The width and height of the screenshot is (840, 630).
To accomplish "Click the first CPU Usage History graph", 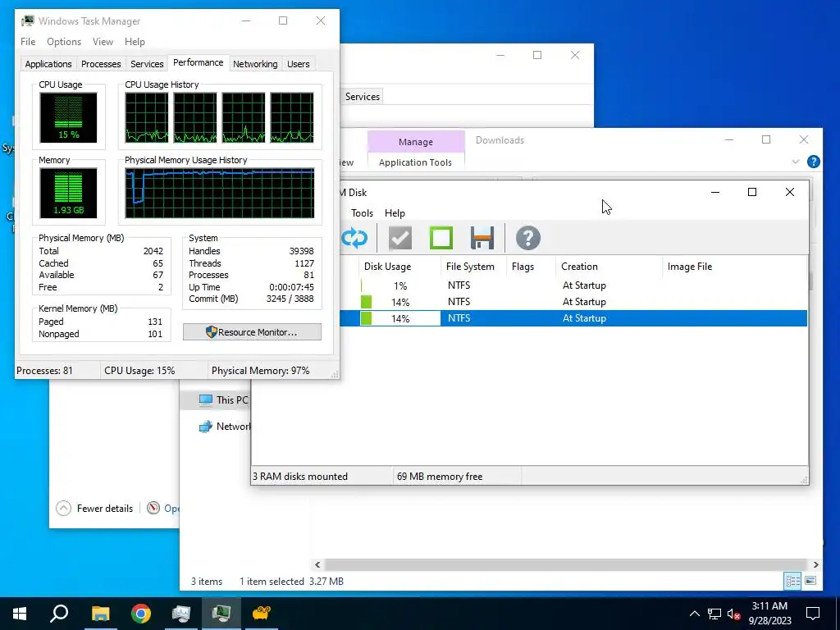I will [147, 117].
